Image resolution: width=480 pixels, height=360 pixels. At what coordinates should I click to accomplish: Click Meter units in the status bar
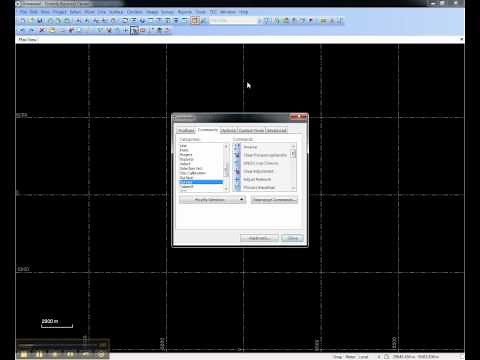[350, 357]
